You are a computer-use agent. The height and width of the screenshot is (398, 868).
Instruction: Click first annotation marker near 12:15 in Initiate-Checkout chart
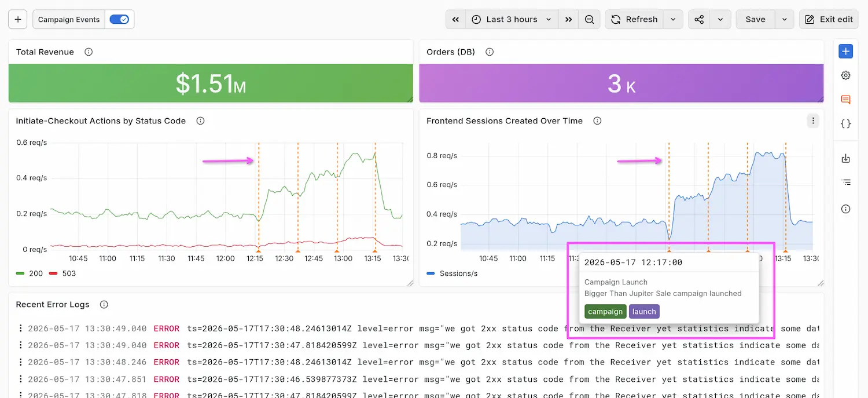click(x=259, y=250)
